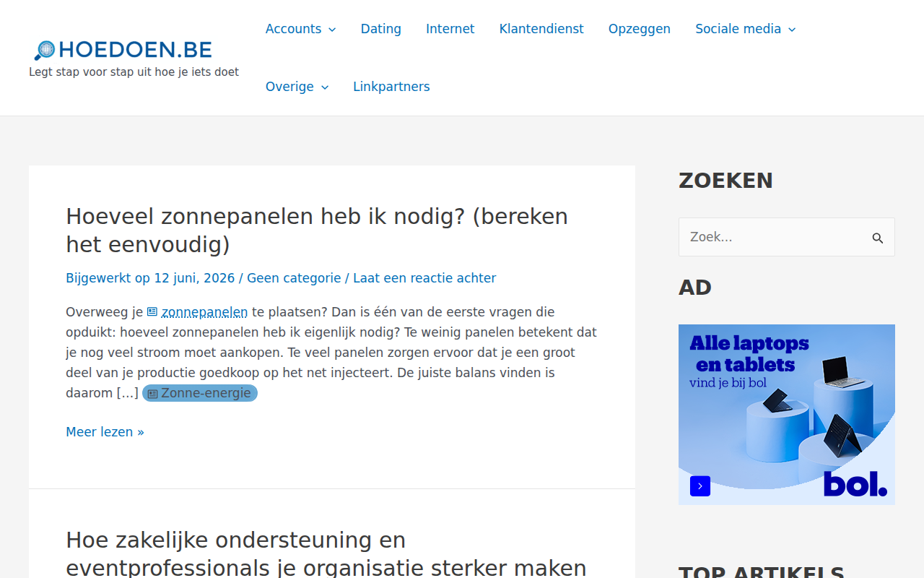This screenshot has height=578, width=924.
Task: Click 'Meer lezen »' link
Action: [x=105, y=432]
